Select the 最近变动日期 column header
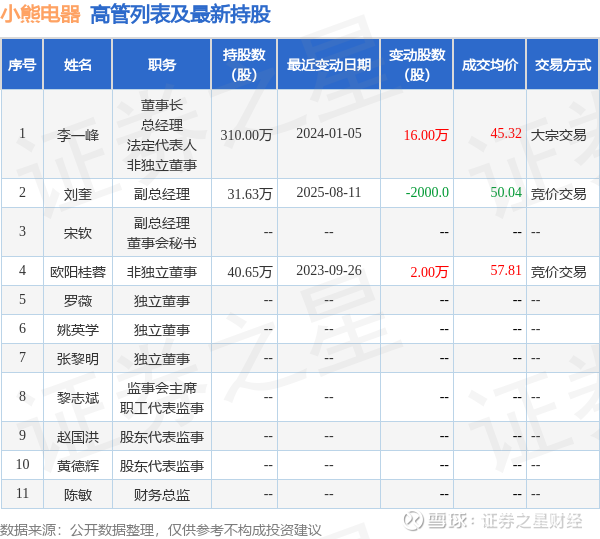Screen dimensions: 600x539 pos(329,64)
